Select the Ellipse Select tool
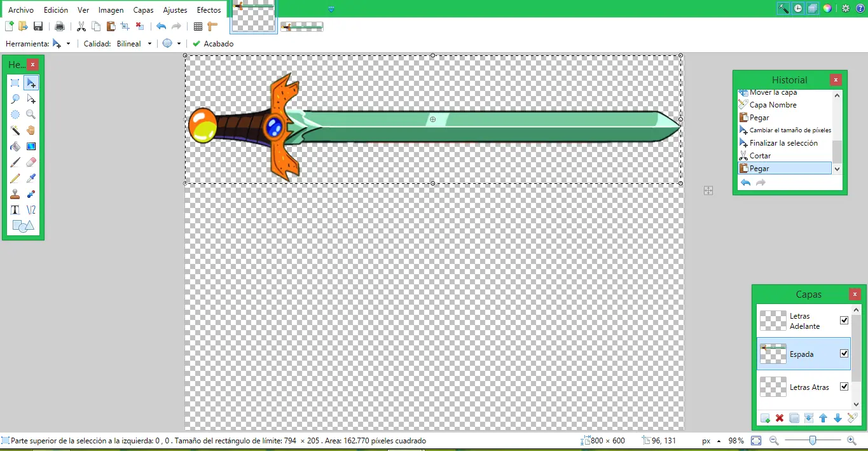 pyautogui.click(x=15, y=115)
